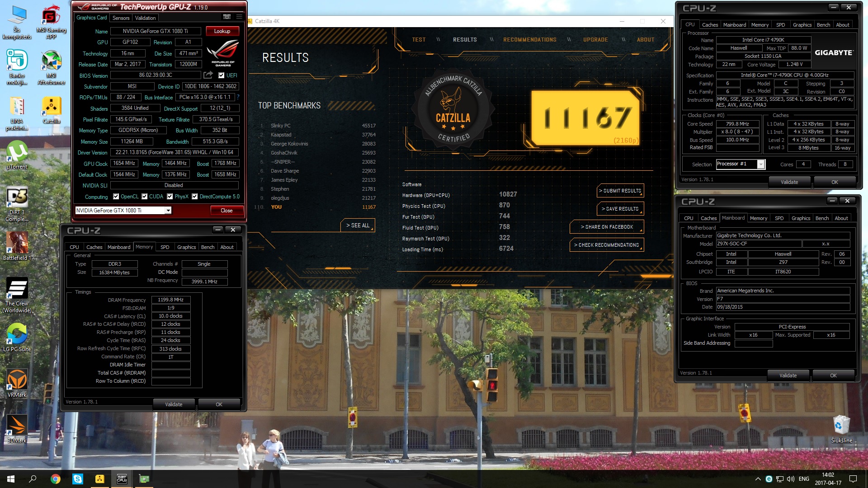
Task: Click the GPU-Z taskbar icon
Action: [x=144, y=479]
